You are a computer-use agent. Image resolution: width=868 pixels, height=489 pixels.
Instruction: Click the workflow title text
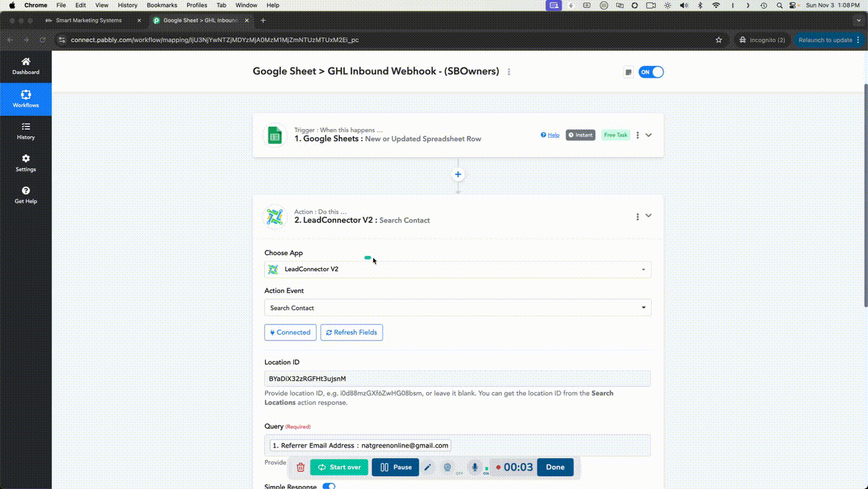tap(376, 71)
